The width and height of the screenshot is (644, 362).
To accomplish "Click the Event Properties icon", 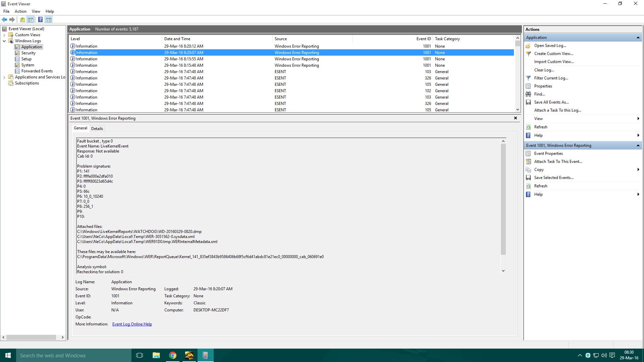I will click(x=529, y=154).
